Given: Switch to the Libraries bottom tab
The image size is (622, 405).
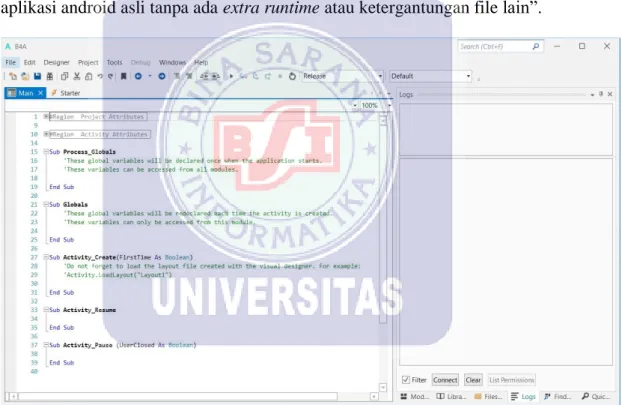Looking at the screenshot, I should 451,396.
